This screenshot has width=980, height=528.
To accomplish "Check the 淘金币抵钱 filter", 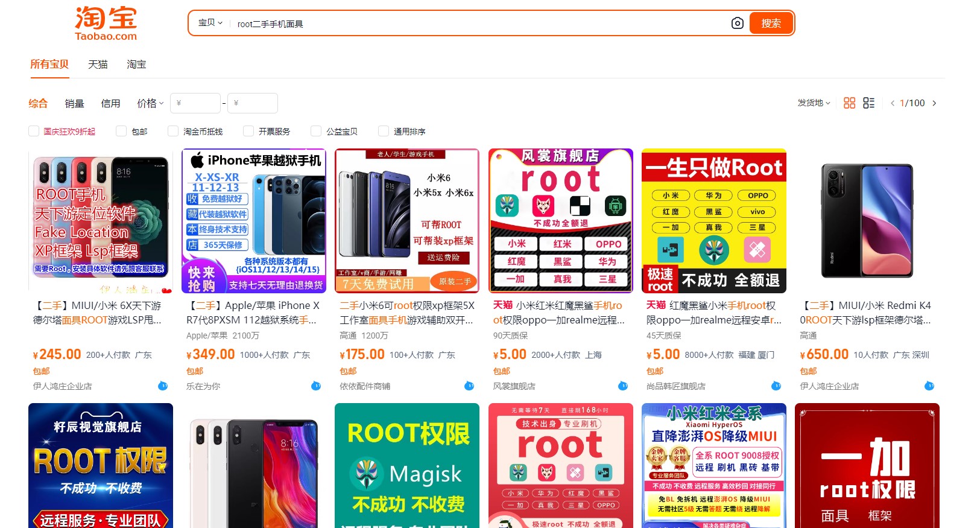I will click(173, 131).
